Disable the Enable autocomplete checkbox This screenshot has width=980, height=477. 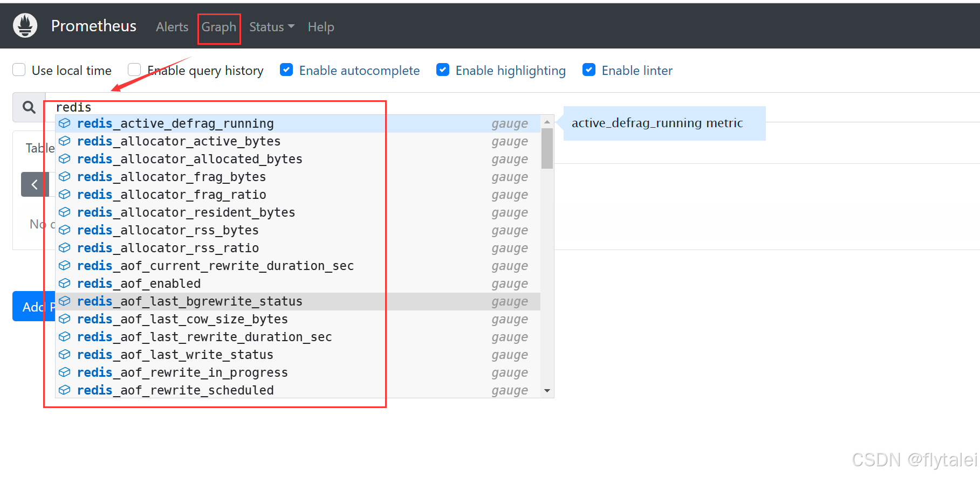pos(286,70)
